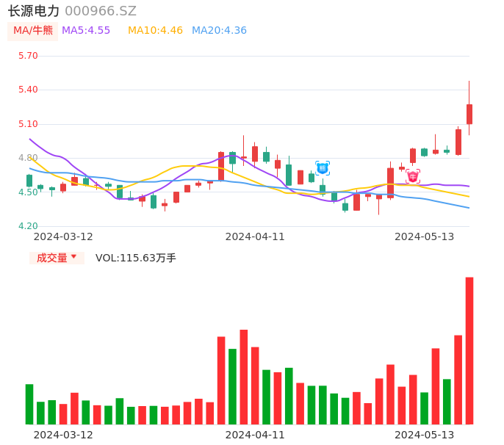Click the MA5:4.55 legend label

coord(86,31)
